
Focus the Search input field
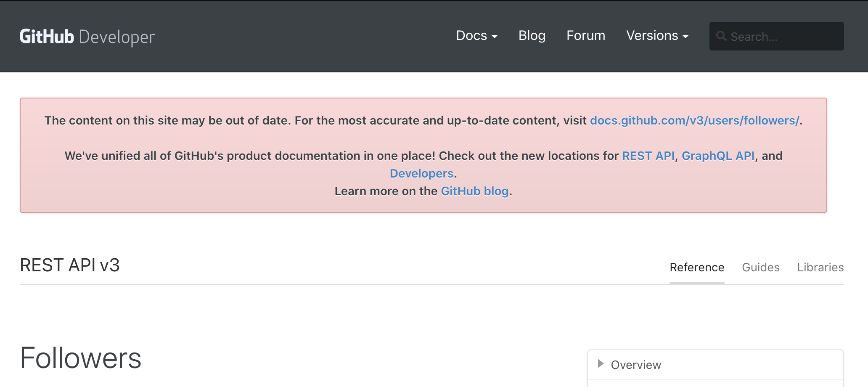[776, 36]
